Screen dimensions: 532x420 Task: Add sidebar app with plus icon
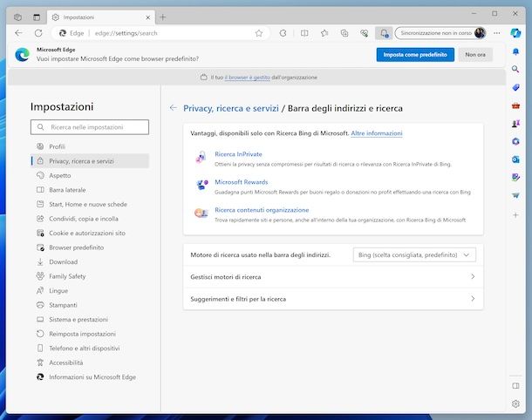point(515,215)
